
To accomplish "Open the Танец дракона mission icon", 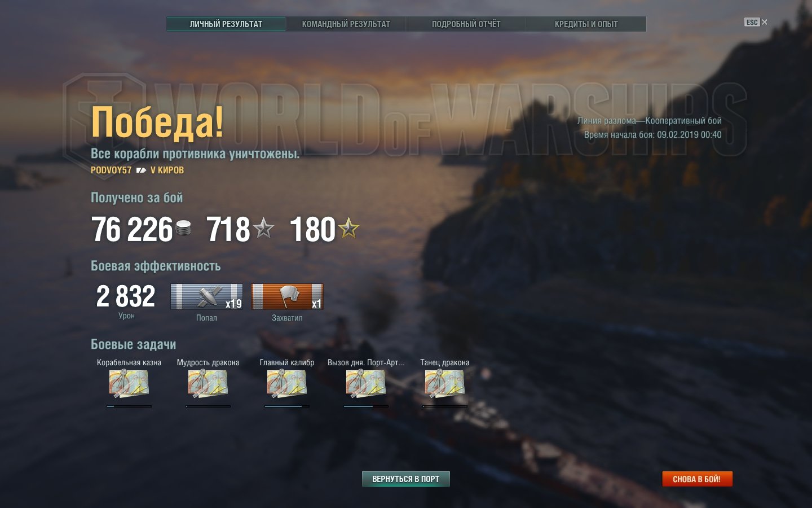I will [x=445, y=384].
